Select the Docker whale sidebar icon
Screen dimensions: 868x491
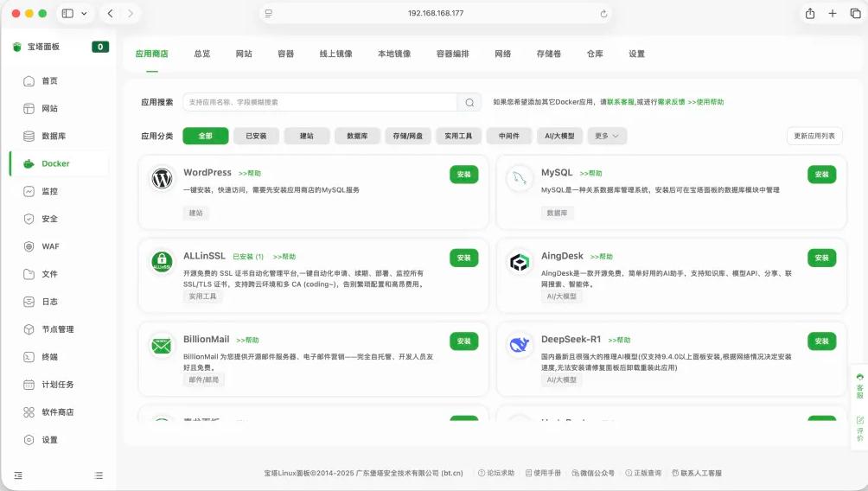point(29,164)
